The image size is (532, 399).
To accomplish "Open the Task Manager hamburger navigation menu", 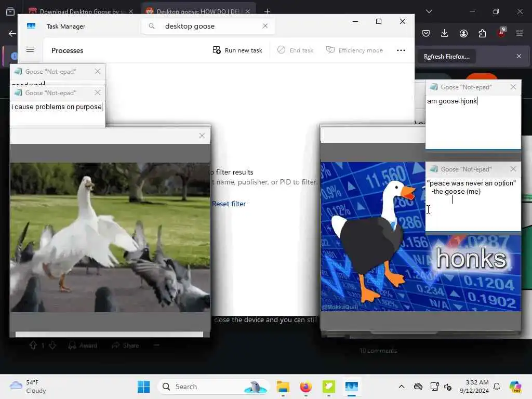I will pos(30,49).
